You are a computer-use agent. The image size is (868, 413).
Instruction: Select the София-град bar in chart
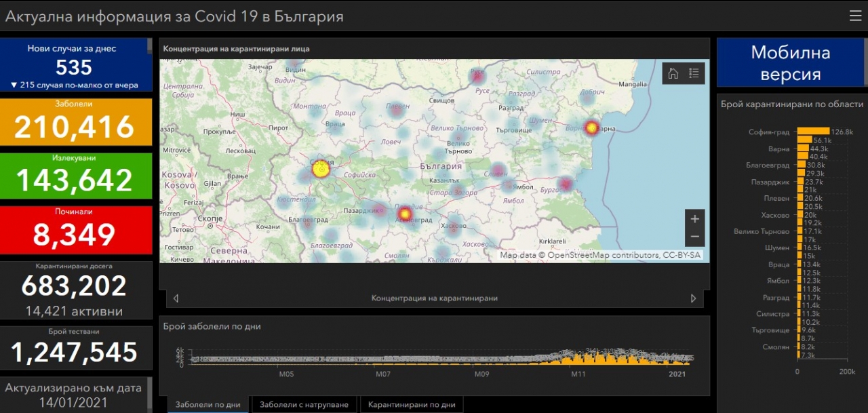pyautogui.click(x=812, y=132)
